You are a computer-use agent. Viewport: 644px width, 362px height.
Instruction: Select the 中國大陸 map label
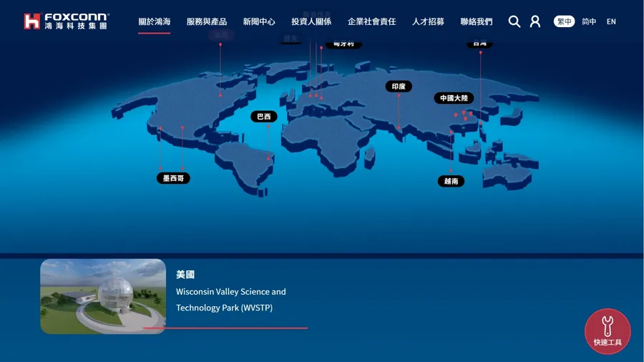454,98
